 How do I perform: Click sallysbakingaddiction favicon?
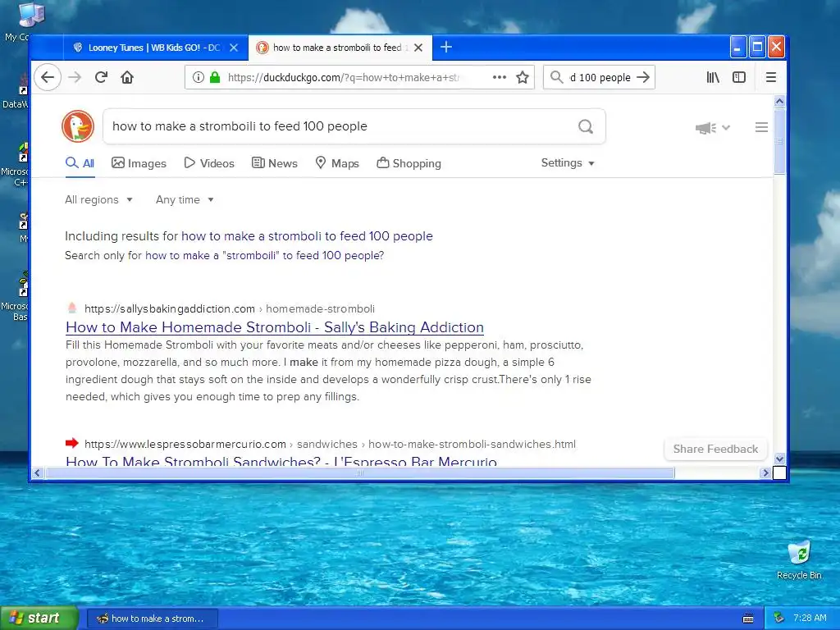[72, 308]
